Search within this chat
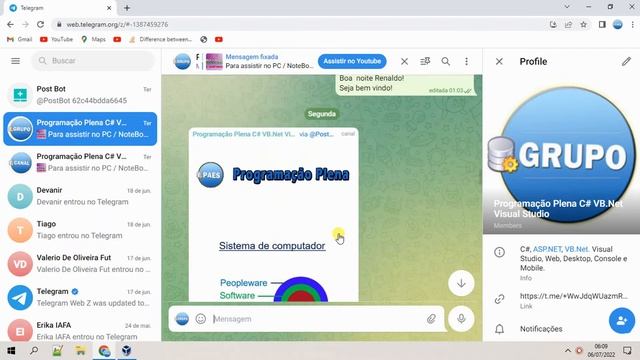Screen dimensions: 640x360 click(x=446, y=61)
